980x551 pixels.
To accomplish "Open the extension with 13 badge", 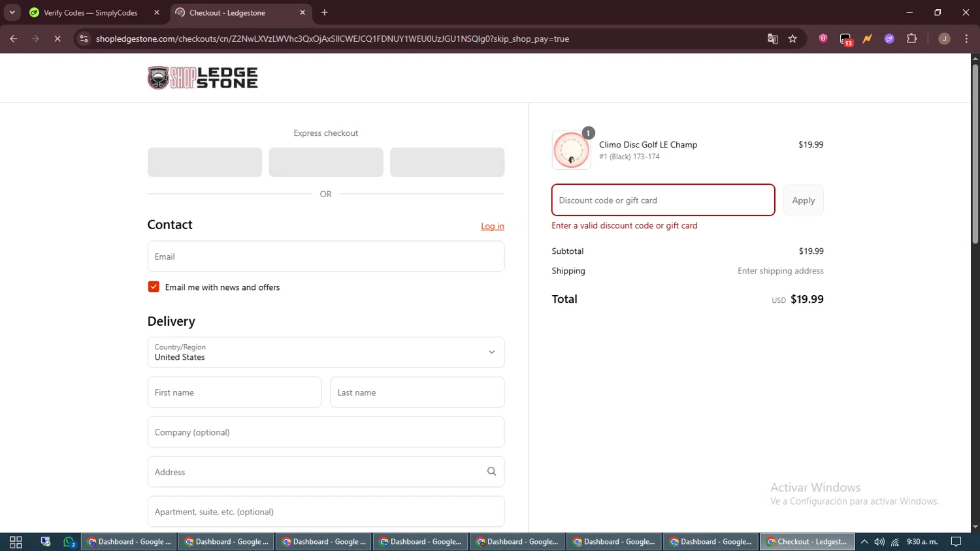I will tap(846, 39).
